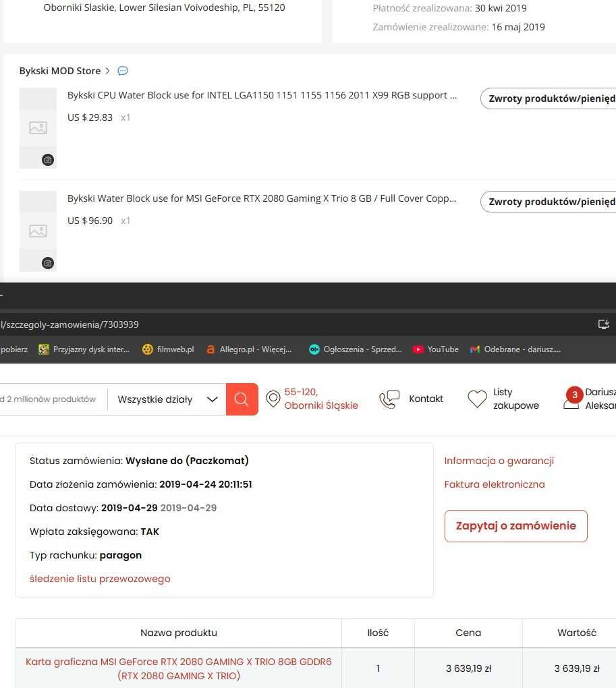Click thumbnail of Bykski CPU Water Block

38,127
